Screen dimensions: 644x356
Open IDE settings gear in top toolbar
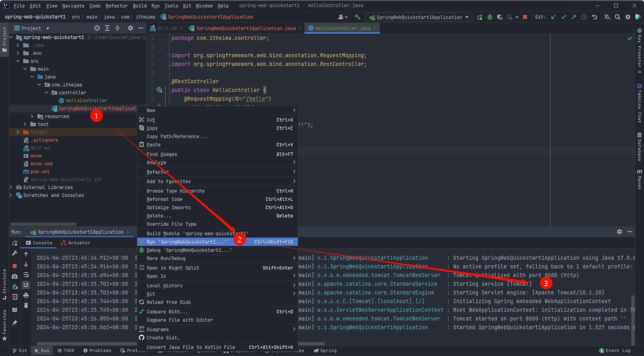pyautogui.click(x=627, y=17)
